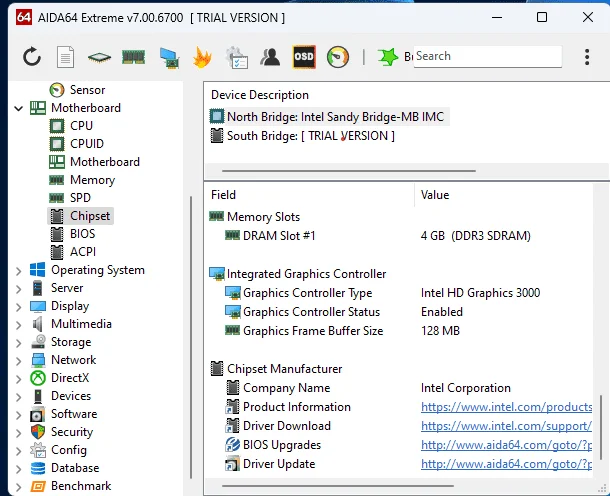
Task: Click the Operating System Windows icon
Action: pos(38,270)
